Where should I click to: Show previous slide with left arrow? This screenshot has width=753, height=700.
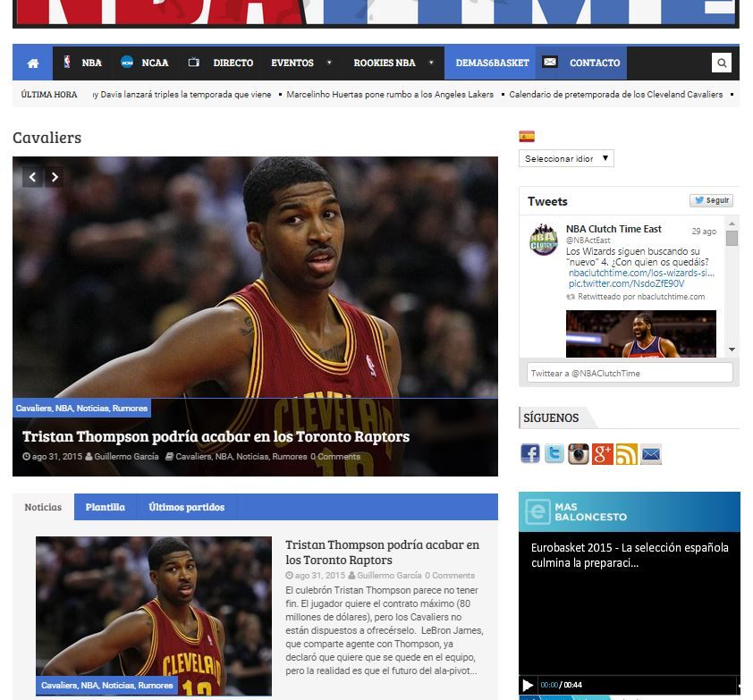pyautogui.click(x=33, y=177)
